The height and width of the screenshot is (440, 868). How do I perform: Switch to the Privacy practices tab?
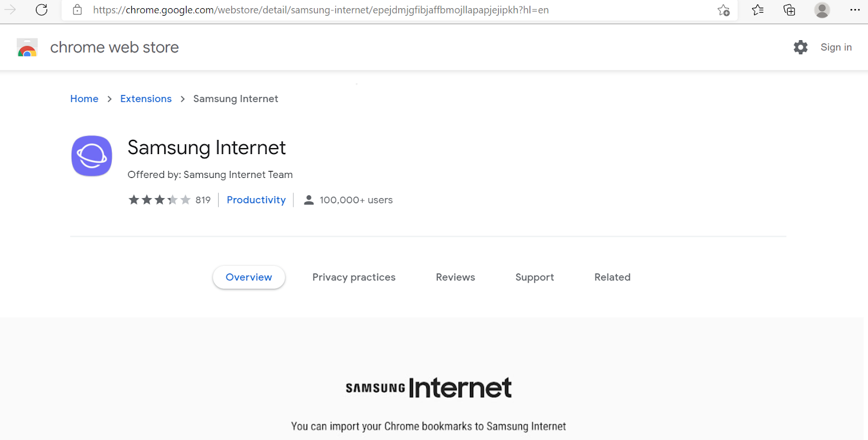(354, 277)
